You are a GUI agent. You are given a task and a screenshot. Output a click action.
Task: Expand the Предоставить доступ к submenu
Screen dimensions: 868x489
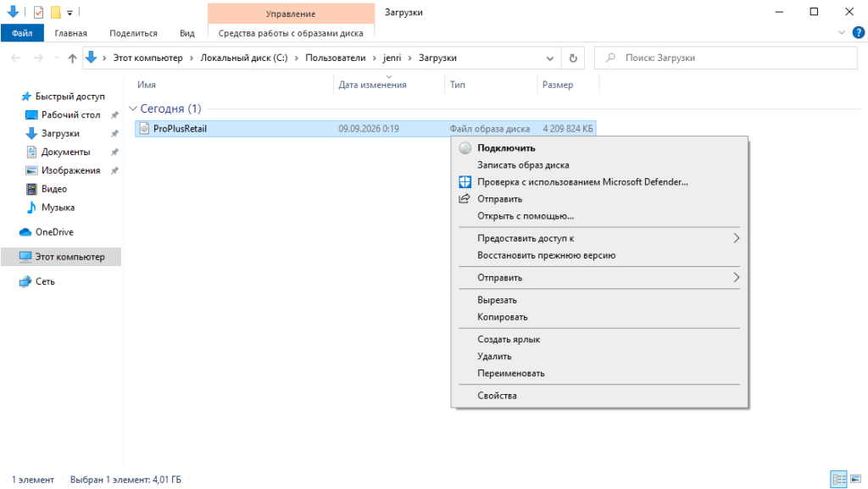click(599, 238)
